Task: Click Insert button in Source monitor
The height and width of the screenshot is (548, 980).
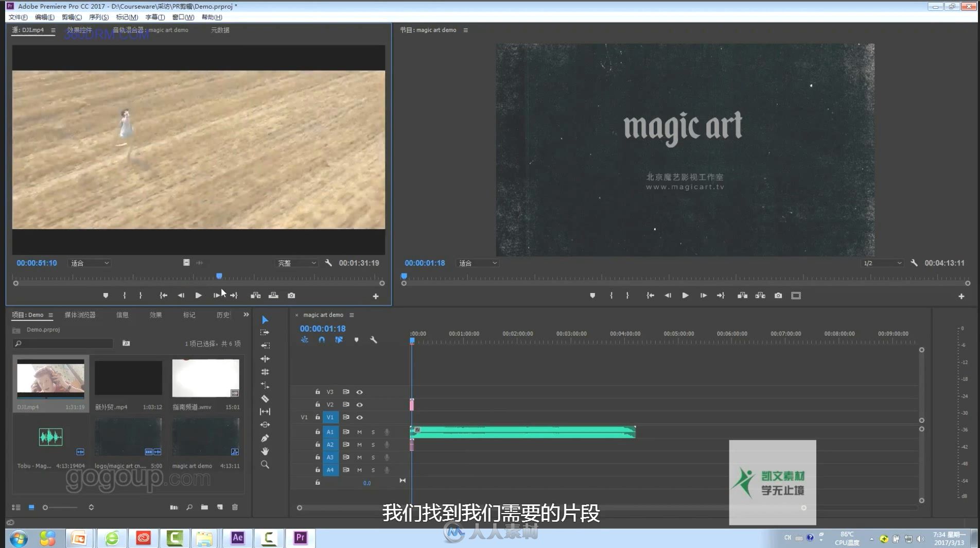Action: pos(255,296)
